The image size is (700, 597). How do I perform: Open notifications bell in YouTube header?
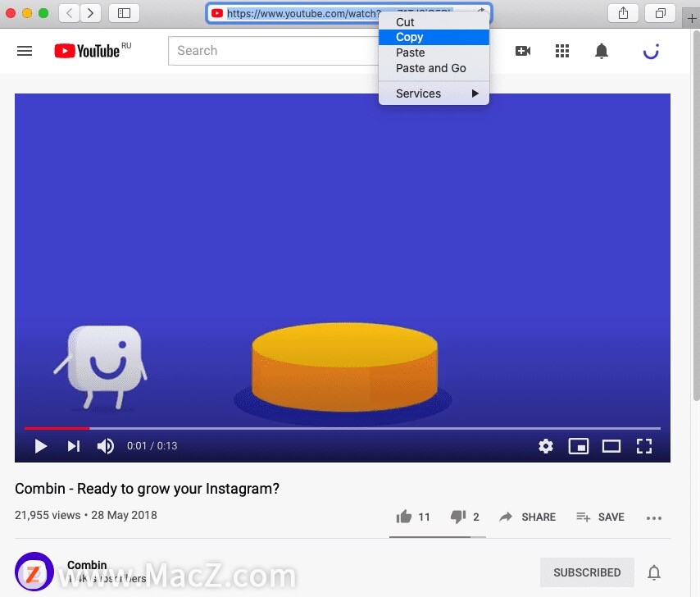click(602, 51)
